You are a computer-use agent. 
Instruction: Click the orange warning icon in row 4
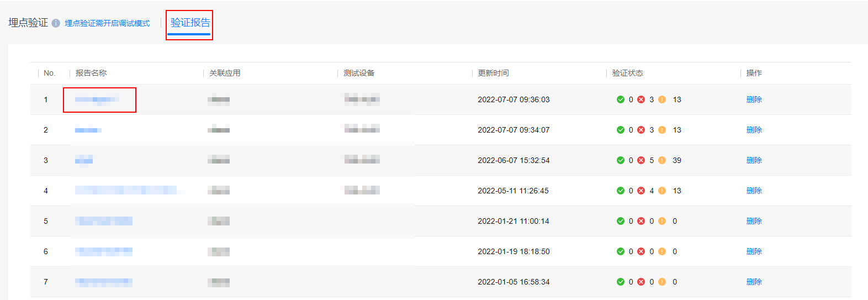[x=662, y=191]
